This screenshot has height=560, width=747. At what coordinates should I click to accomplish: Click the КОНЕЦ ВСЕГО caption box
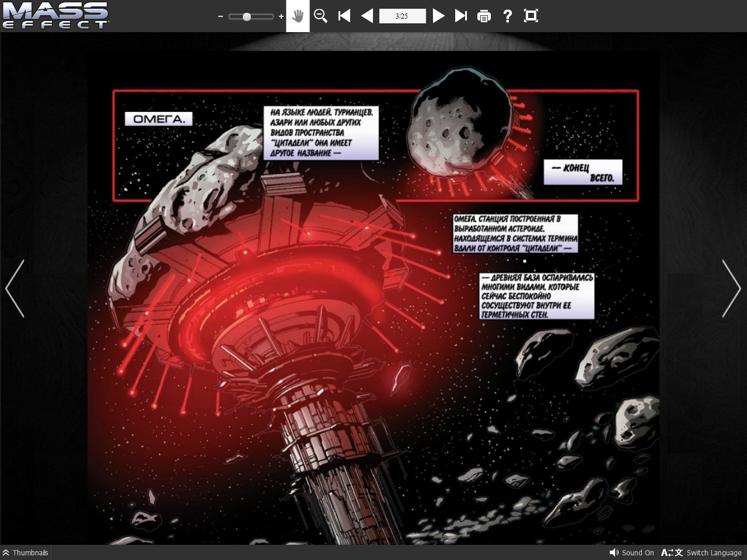pos(583,173)
